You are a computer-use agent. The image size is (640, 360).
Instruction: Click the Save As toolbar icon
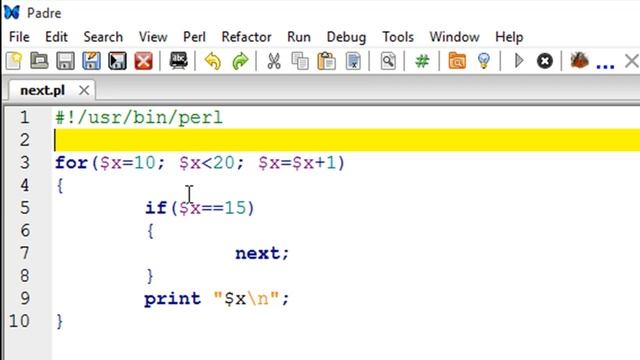pos(91,61)
